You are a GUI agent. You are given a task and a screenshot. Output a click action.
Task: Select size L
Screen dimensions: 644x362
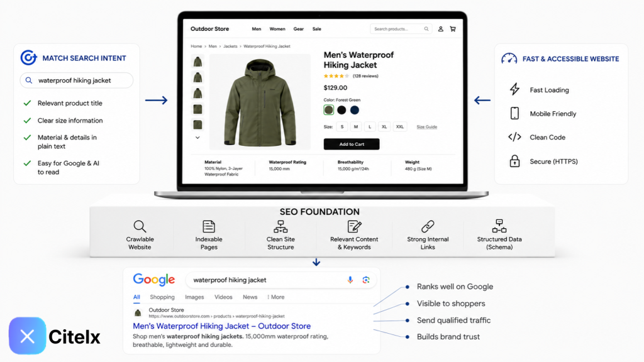coord(370,127)
